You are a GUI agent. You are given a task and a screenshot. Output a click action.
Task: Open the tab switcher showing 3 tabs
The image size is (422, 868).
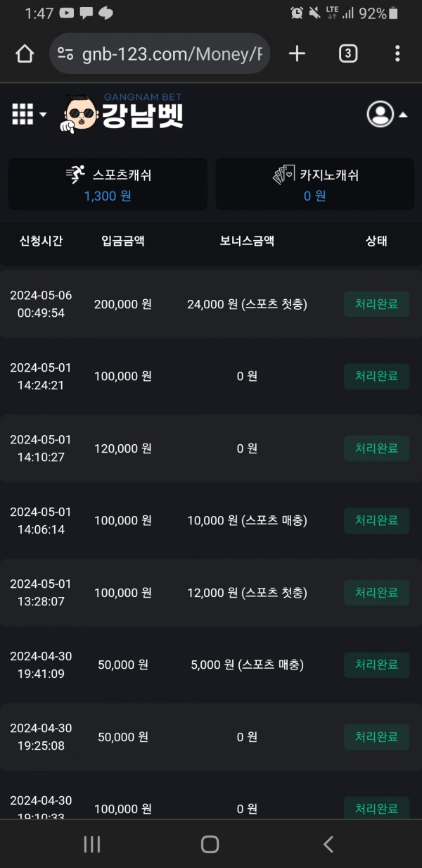coord(347,54)
